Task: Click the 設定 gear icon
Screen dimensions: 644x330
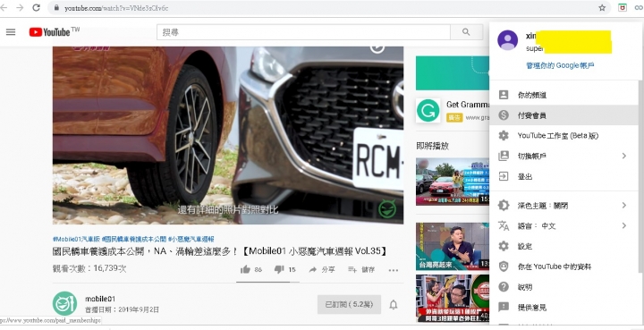Action: tap(503, 246)
